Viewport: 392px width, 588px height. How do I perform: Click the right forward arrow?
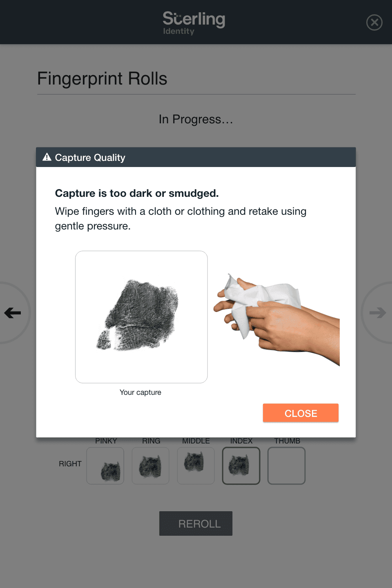pyautogui.click(x=378, y=313)
